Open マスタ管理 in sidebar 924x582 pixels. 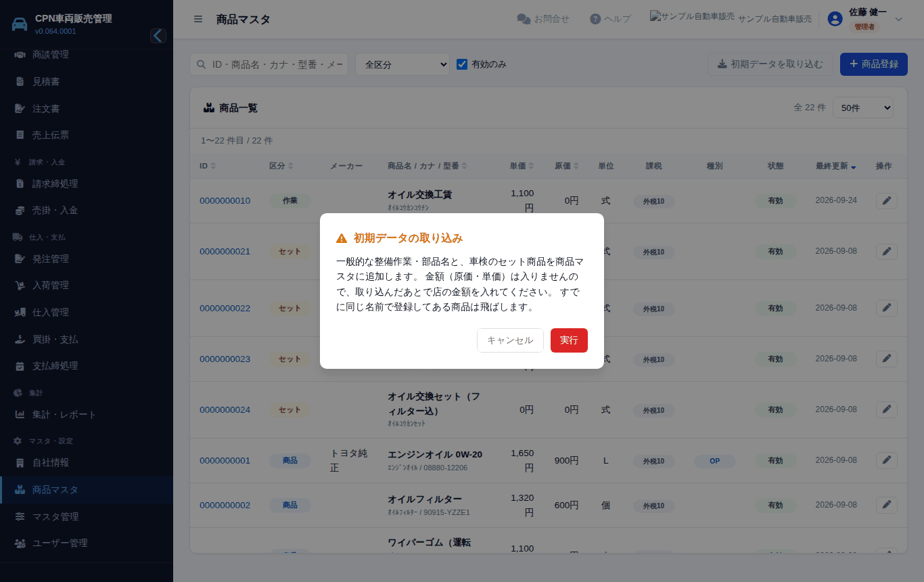[x=87, y=516]
